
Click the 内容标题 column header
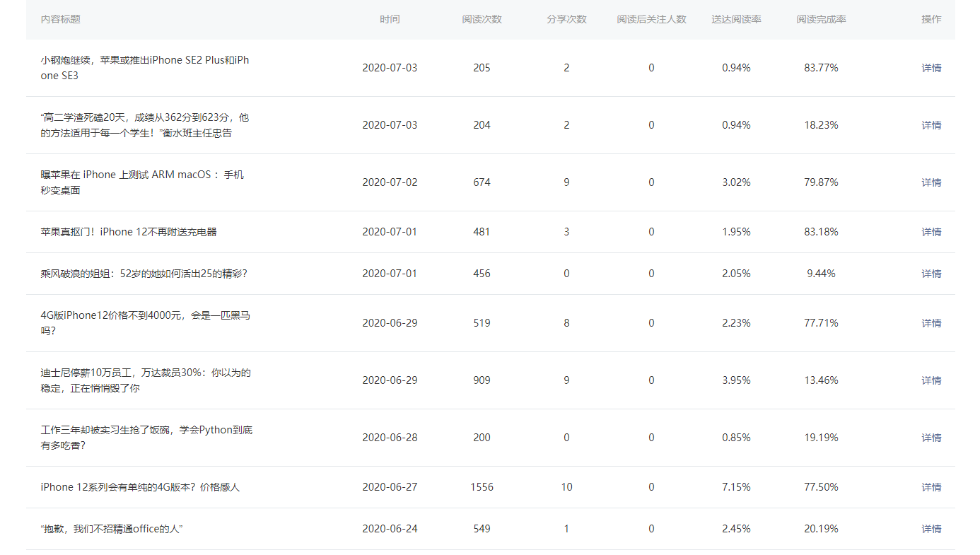click(61, 19)
